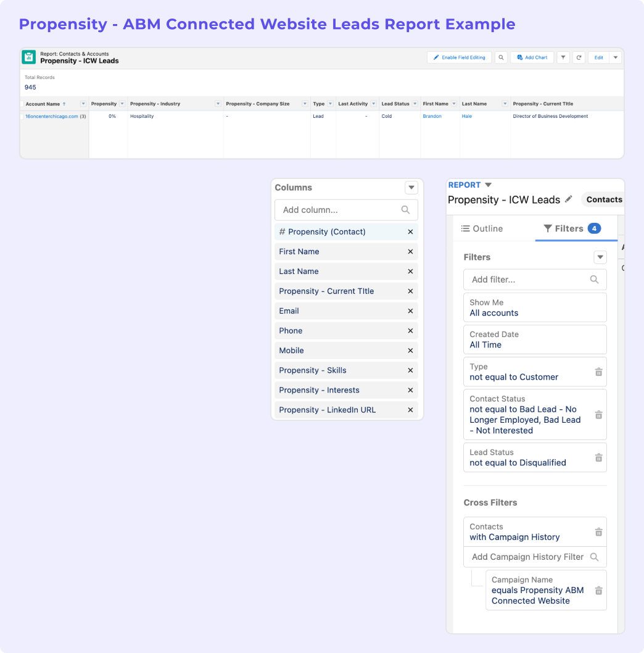Click the pencil icon to rename the report
Screen dimensions: 644x653
(x=569, y=199)
